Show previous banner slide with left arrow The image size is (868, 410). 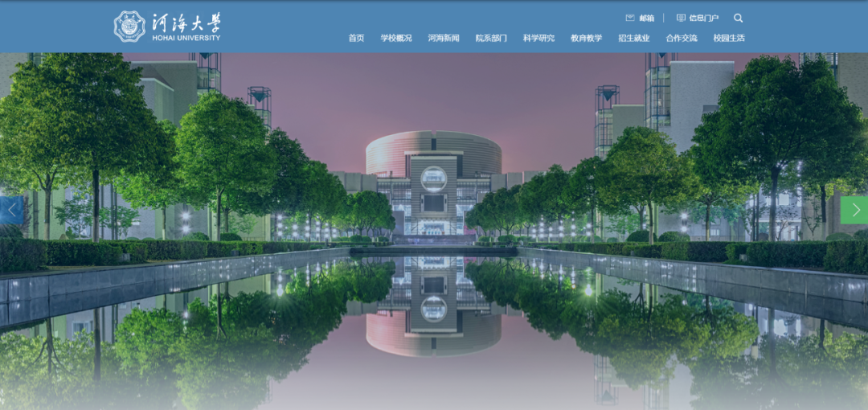11,210
